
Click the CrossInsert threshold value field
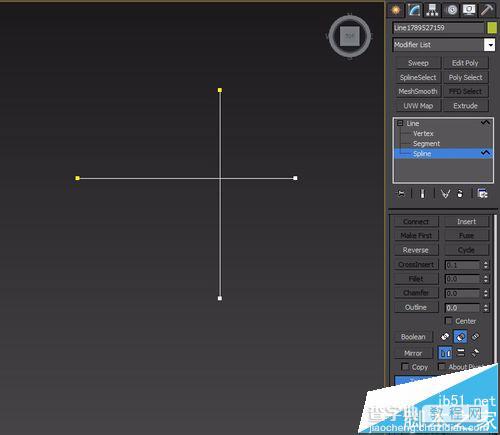(463, 265)
